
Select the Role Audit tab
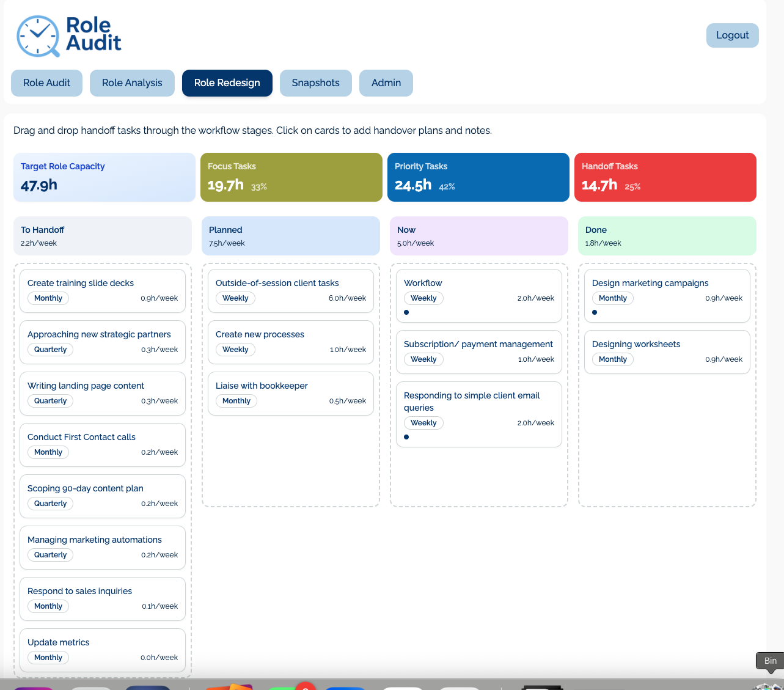click(x=46, y=83)
